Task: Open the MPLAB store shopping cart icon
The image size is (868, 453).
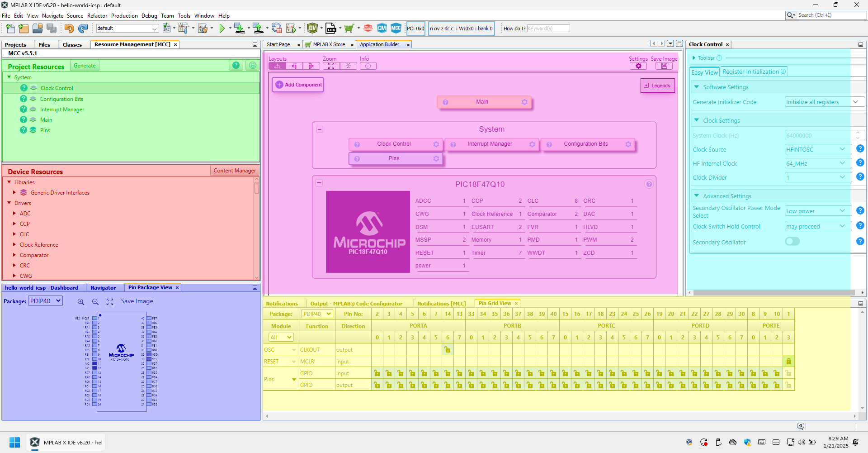Action: [349, 29]
